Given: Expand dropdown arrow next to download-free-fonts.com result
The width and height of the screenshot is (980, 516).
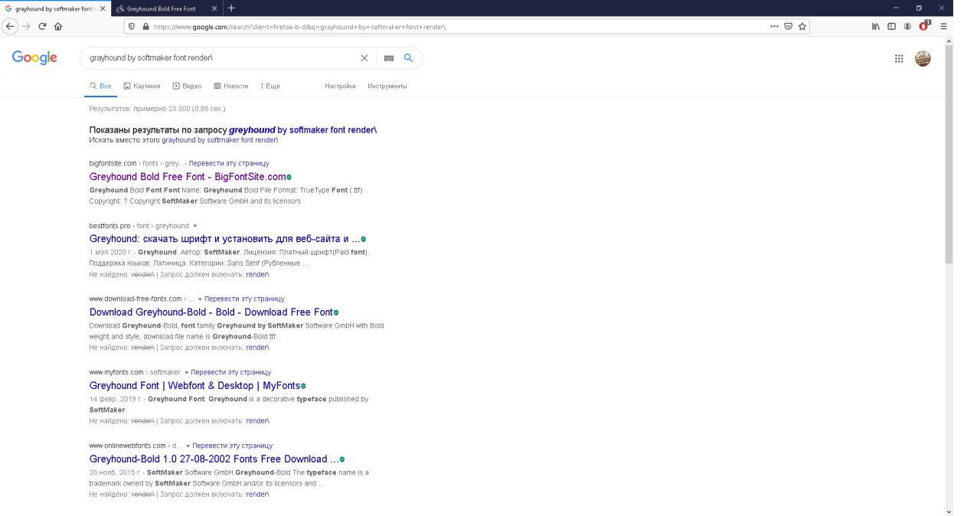Looking at the screenshot, I should (201, 299).
